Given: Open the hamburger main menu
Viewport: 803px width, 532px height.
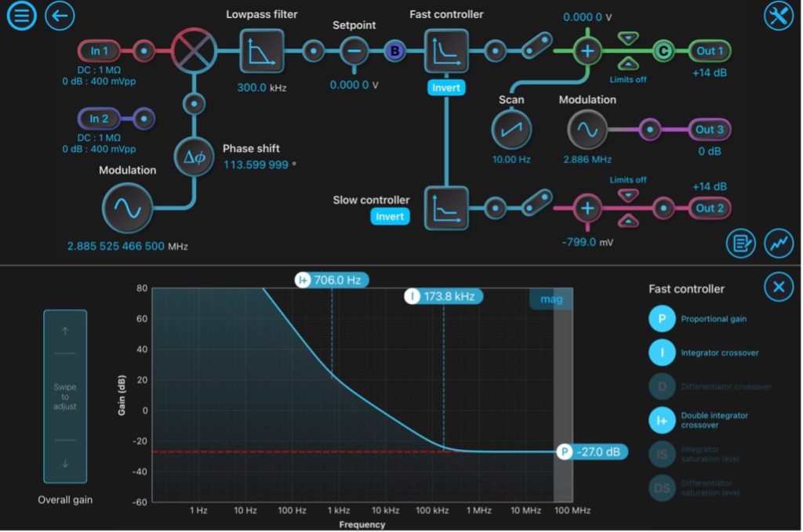Looking at the screenshot, I should click(21, 15).
